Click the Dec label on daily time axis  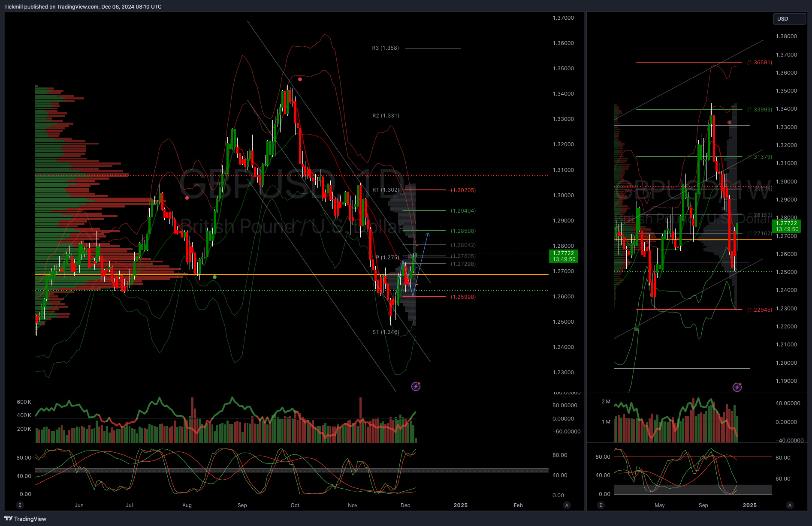point(405,505)
